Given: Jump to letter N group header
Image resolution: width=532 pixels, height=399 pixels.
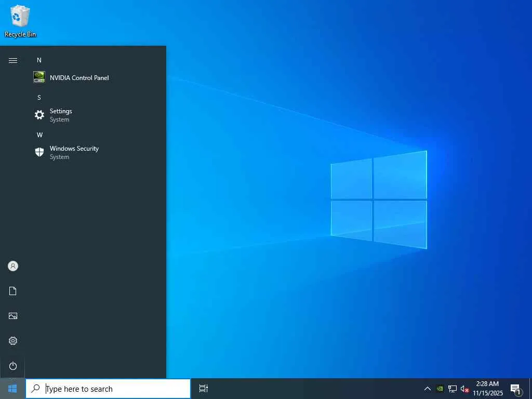Looking at the screenshot, I should tap(39, 60).
